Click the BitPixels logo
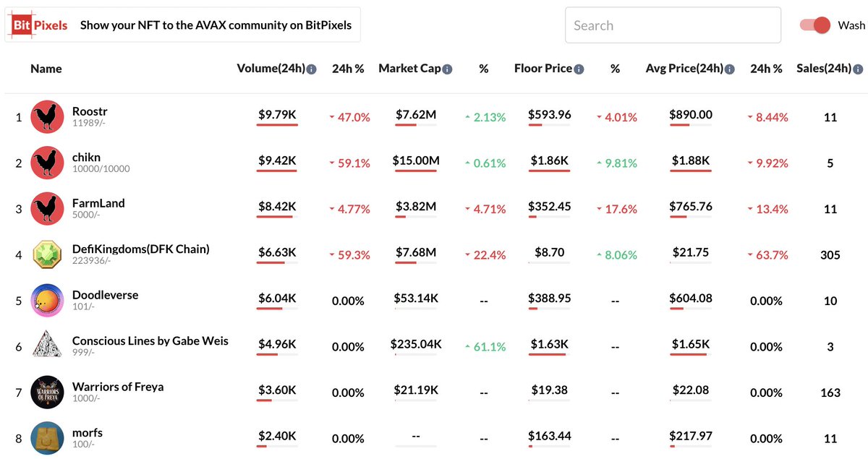 tap(39, 25)
